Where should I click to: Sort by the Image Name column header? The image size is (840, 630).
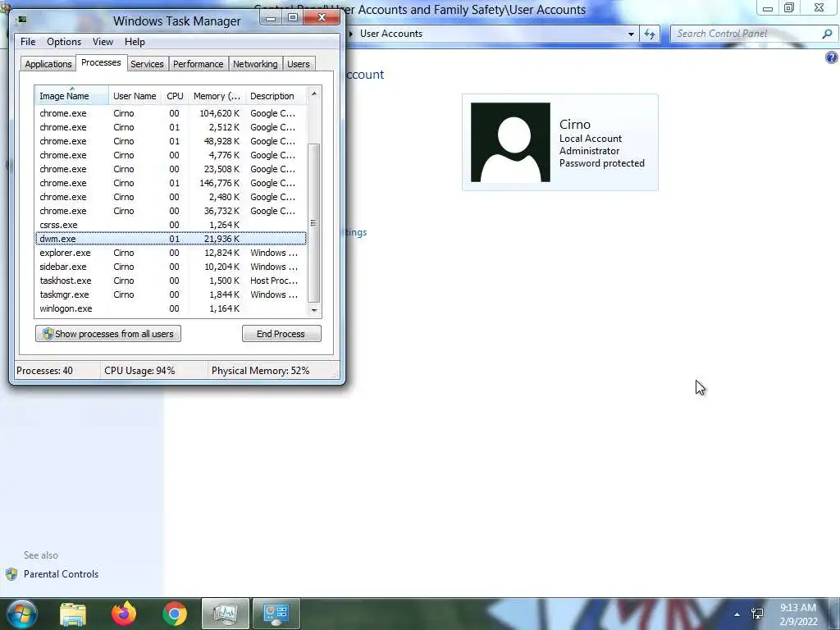72,96
